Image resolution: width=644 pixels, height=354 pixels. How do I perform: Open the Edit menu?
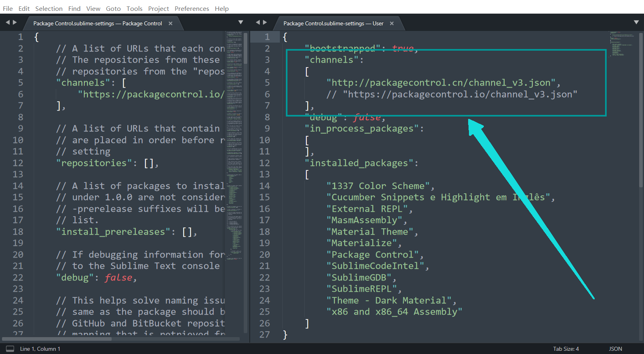coord(24,8)
